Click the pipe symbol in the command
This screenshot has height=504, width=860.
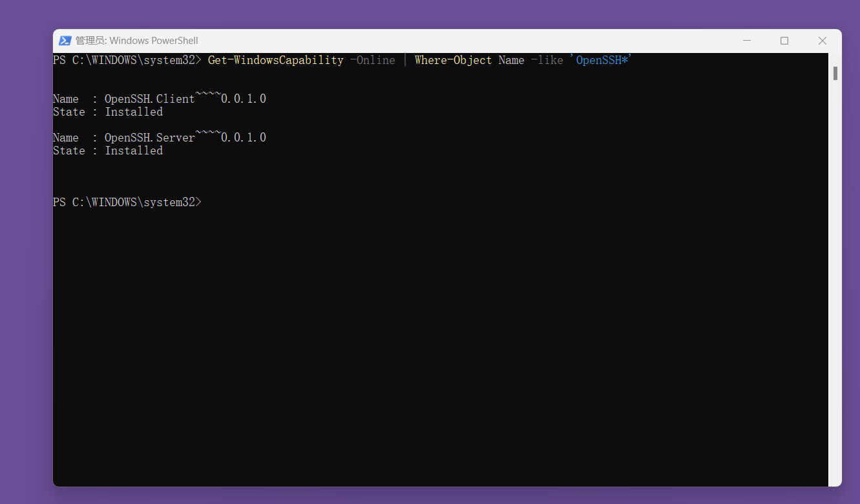tap(405, 60)
